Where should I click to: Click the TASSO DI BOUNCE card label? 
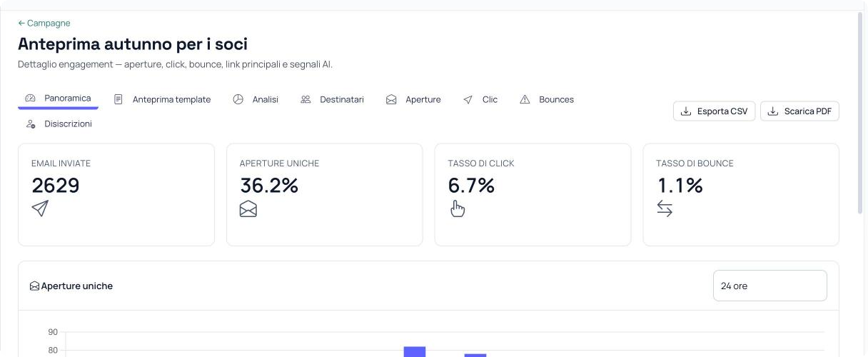pos(695,164)
